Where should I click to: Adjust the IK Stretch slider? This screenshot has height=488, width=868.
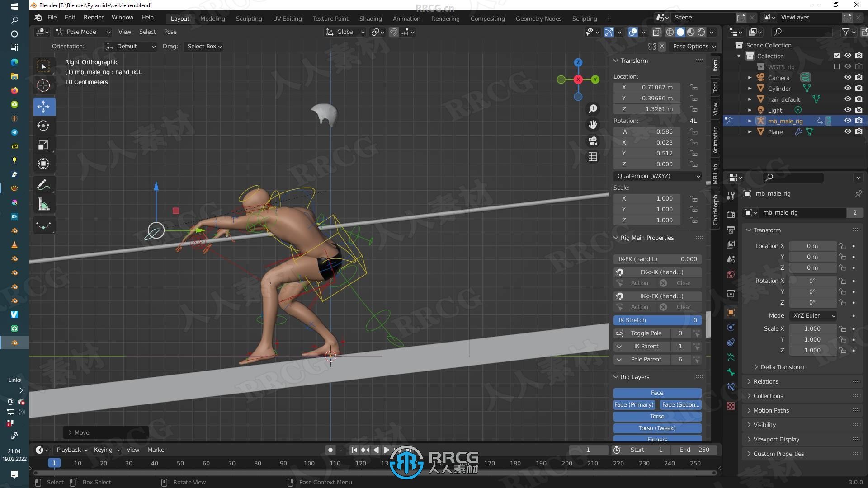point(657,320)
